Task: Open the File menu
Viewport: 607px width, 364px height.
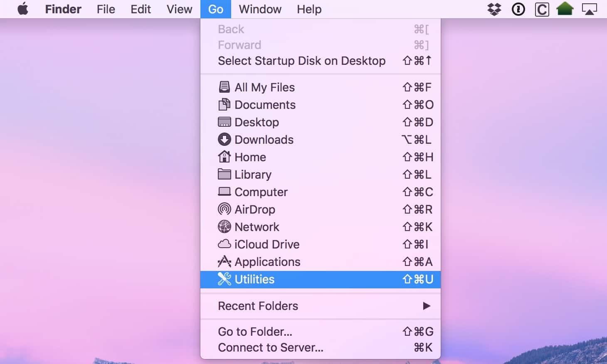Action: tap(106, 9)
